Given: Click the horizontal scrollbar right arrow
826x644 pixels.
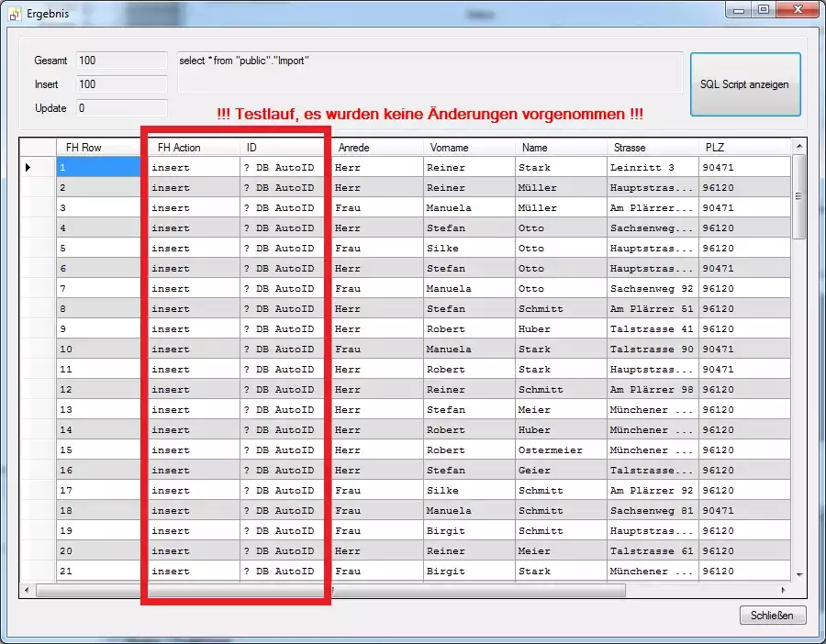Looking at the screenshot, I should point(783,590).
